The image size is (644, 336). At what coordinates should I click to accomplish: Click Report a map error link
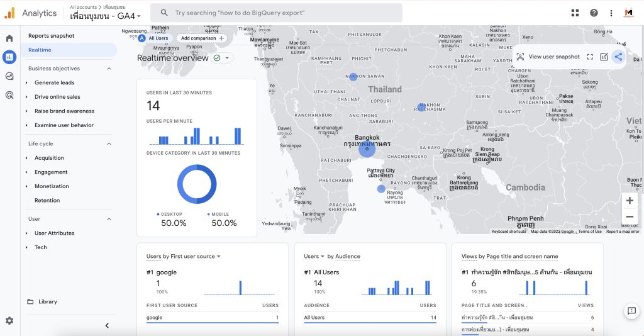coord(623,232)
